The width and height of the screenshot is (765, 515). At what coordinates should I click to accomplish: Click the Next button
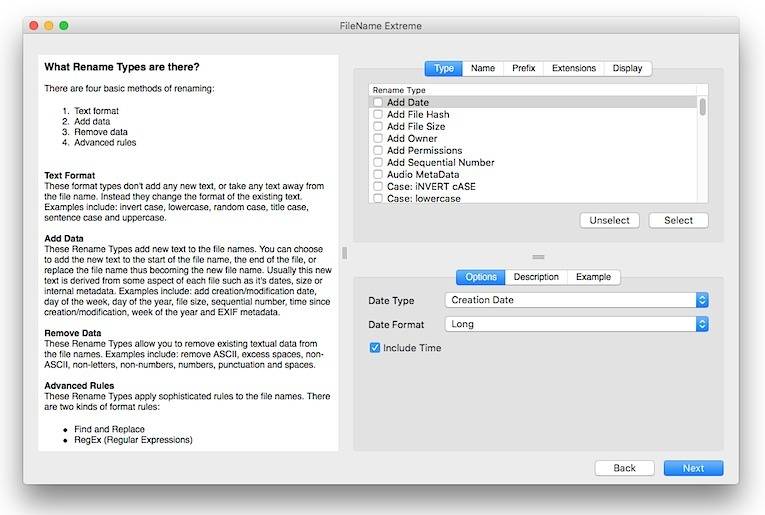(x=693, y=468)
